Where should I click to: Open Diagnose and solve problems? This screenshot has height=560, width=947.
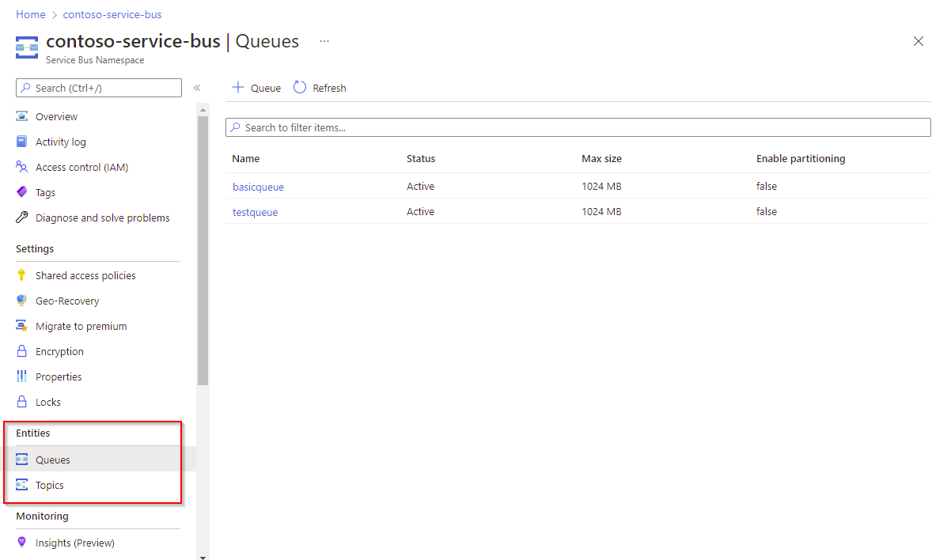[103, 217]
